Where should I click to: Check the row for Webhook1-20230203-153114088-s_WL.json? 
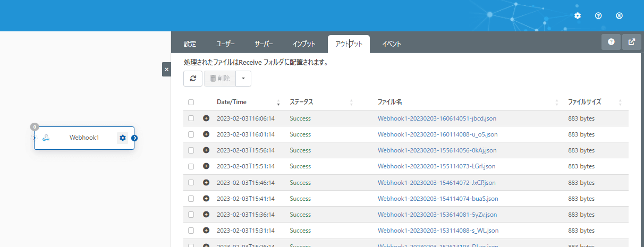coord(191,231)
